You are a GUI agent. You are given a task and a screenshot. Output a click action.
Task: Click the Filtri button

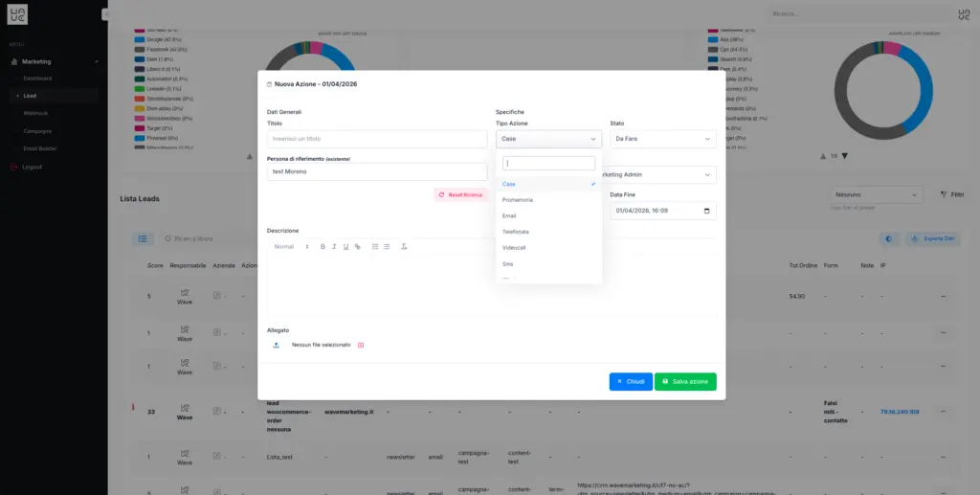(x=952, y=195)
